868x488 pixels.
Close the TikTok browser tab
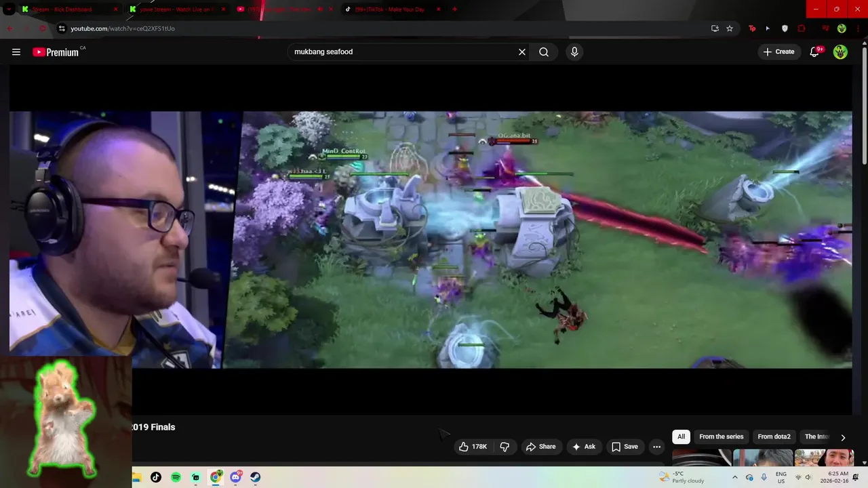[x=438, y=9]
